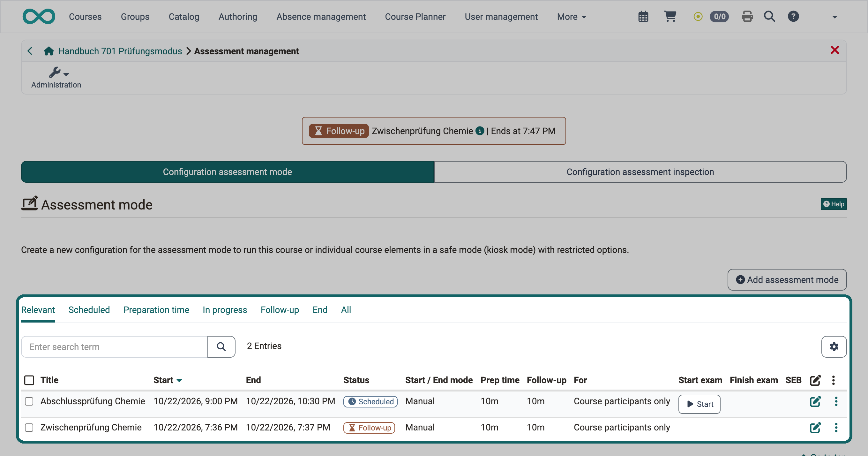Open table settings gear button

[x=834, y=347]
